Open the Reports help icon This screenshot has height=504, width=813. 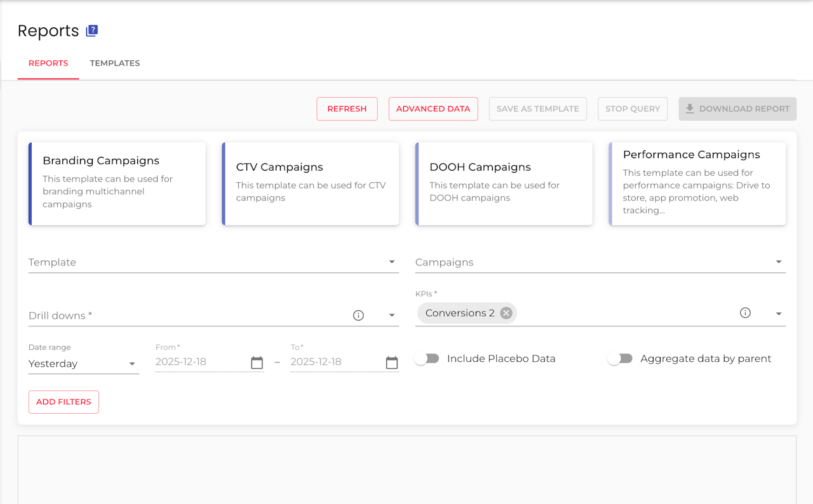[x=92, y=30]
